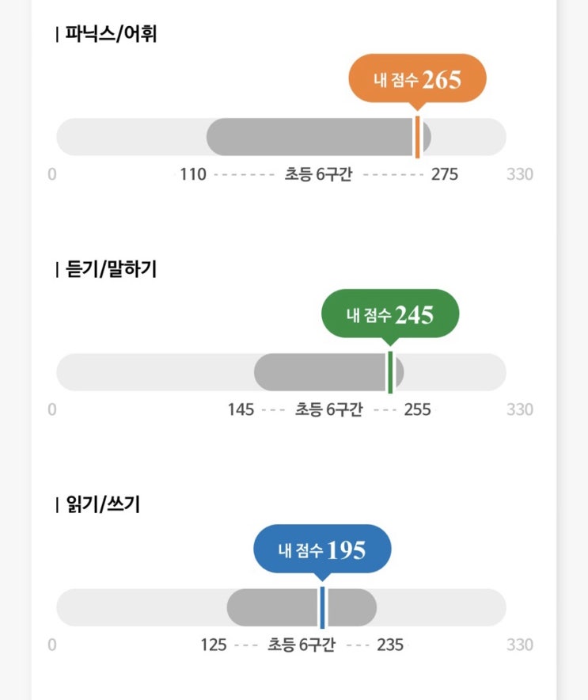Click the blue score marker on 읽기/쓰기 bar
Image resolution: width=588 pixels, height=700 pixels.
(322, 607)
